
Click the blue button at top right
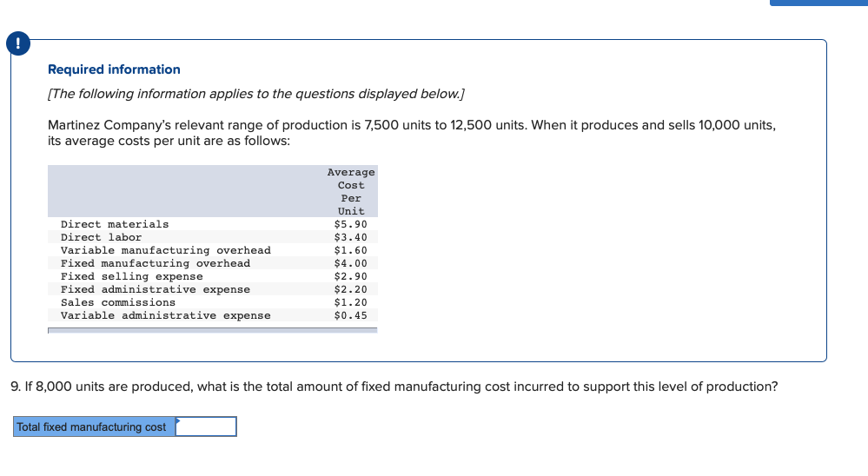click(818, 3)
